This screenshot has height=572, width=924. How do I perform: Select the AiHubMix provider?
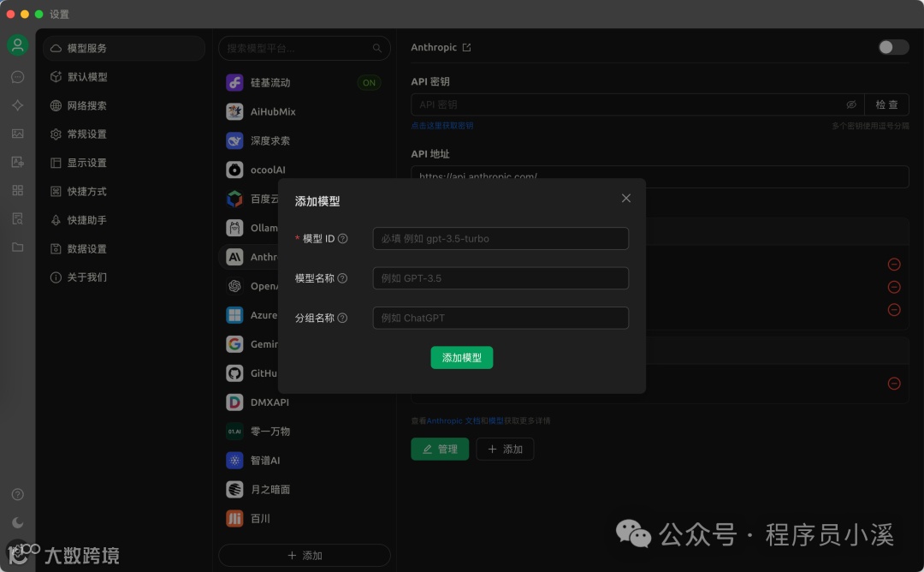(304, 111)
